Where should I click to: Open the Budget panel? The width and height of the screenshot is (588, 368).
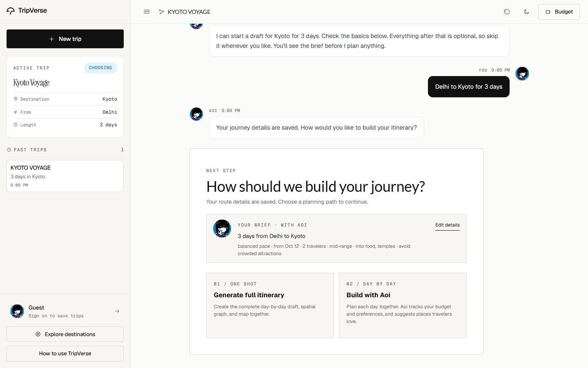tap(559, 12)
